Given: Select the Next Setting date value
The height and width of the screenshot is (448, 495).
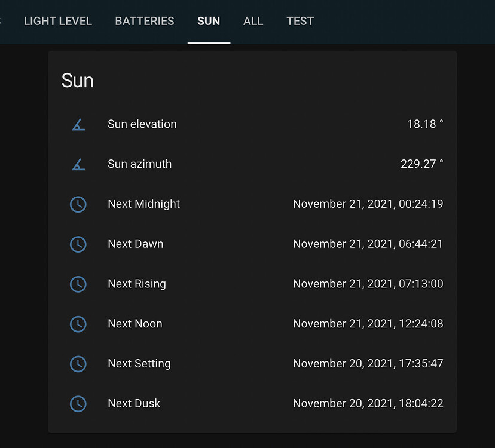Looking at the screenshot, I should click(x=368, y=364).
